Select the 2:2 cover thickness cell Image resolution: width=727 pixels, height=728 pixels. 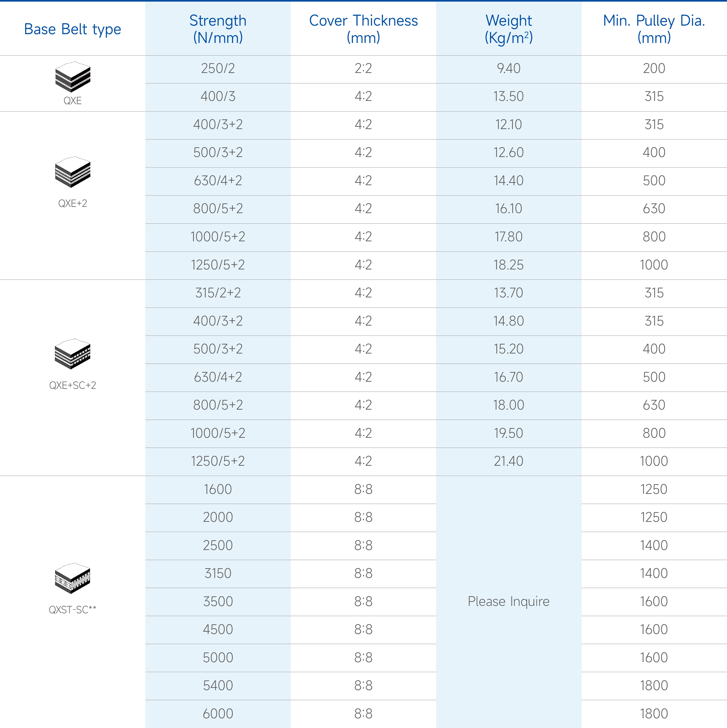[363, 69]
